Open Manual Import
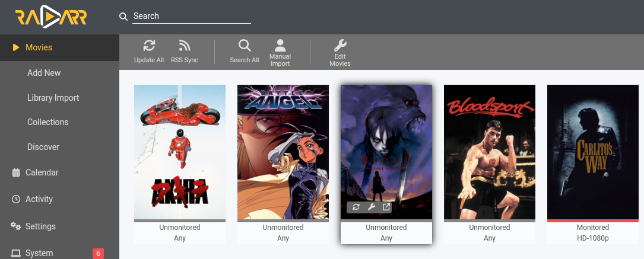 [280, 46]
